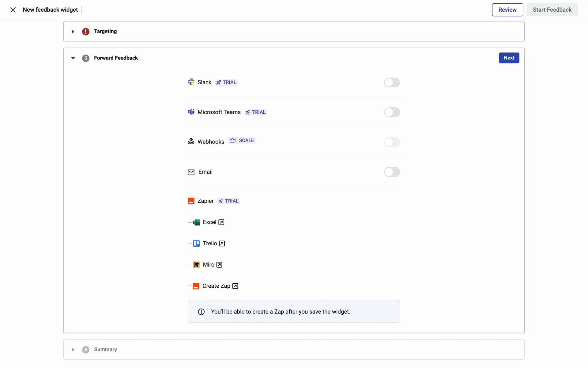This screenshot has height=368, width=588.
Task: Click the Trello board icon
Action: tap(196, 243)
